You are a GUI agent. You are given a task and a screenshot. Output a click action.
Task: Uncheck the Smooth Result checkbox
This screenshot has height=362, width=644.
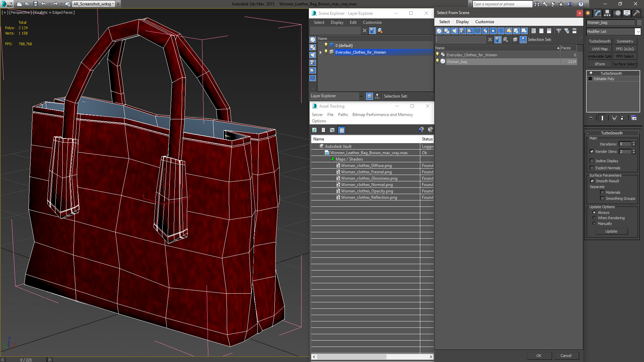click(x=592, y=181)
